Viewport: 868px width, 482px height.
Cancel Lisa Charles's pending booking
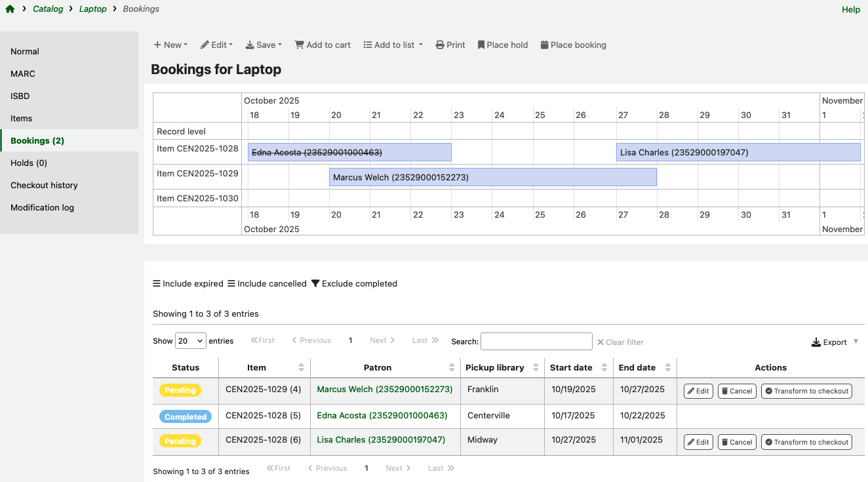pyautogui.click(x=736, y=441)
